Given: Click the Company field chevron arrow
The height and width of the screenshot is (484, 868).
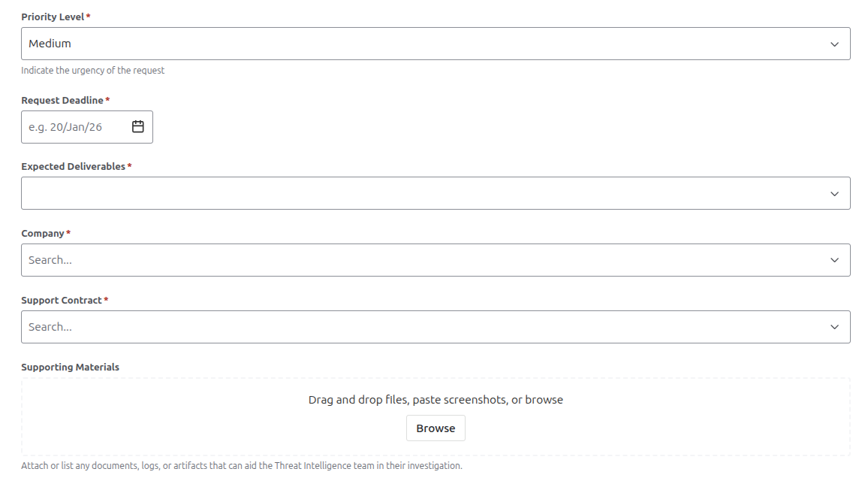Looking at the screenshot, I should pyautogui.click(x=834, y=260).
